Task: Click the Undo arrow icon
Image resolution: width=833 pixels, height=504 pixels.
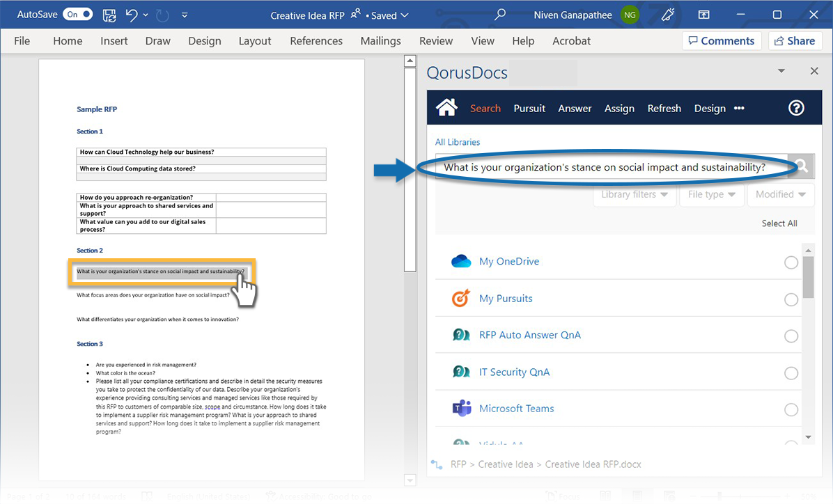Action: coord(132,15)
